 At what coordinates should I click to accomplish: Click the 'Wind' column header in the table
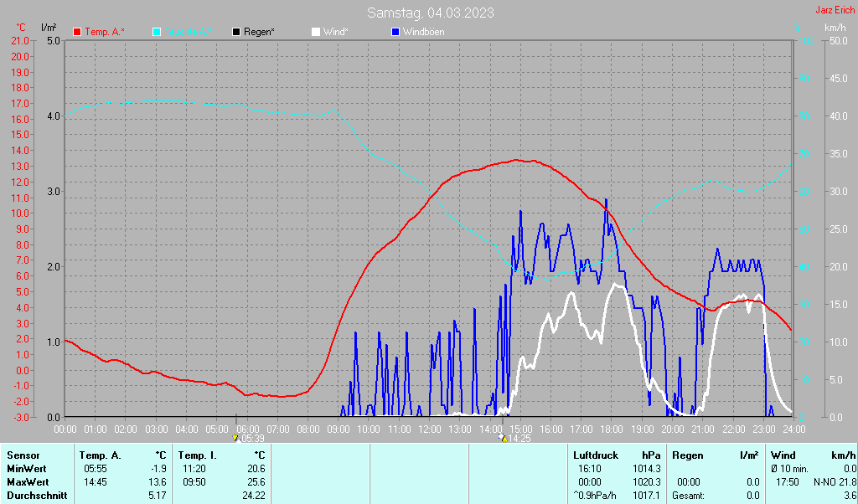[783, 455]
